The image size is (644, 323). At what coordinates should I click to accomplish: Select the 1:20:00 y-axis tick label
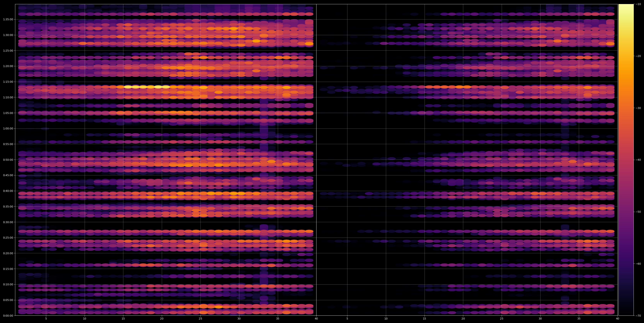(8, 66)
